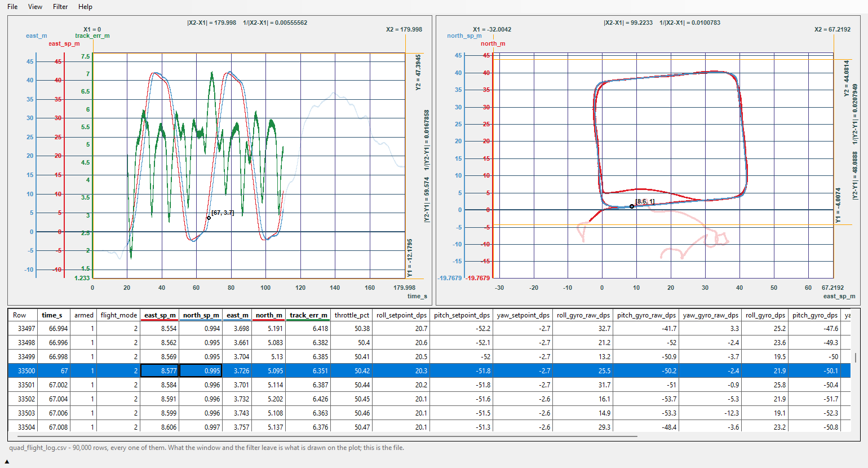The width and height of the screenshot is (868, 468).
Task: Select the throttle_pct column header
Action: point(352,315)
